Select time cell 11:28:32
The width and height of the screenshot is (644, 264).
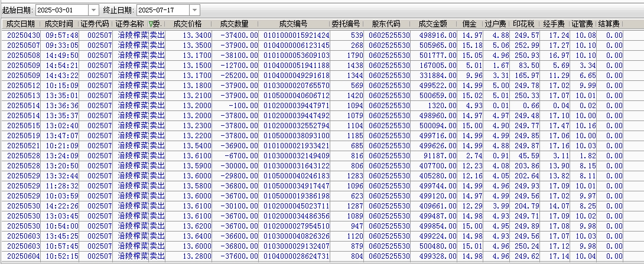pyautogui.click(x=62, y=185)
